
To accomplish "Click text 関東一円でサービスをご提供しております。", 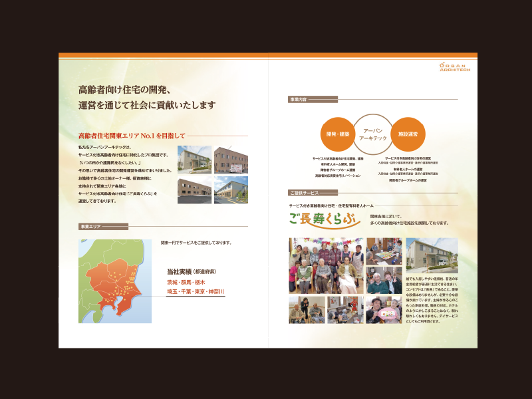I will pyautogui.click(x=196, y=243).
